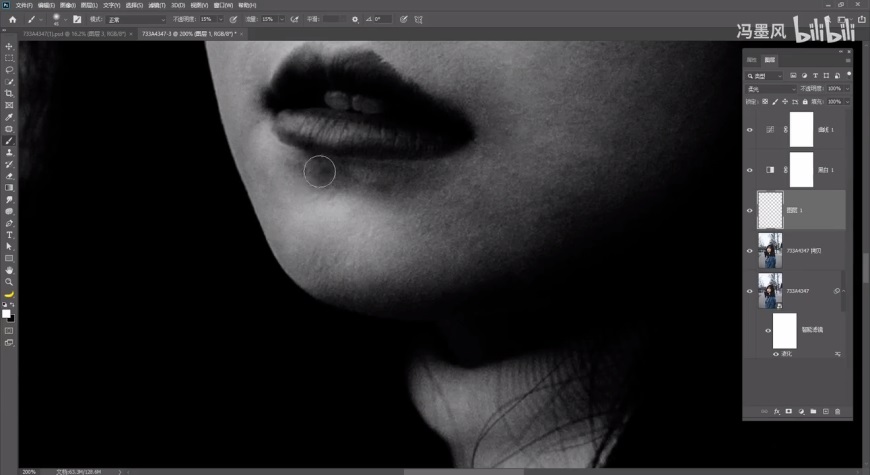Toggle Quick Mask mode
Viewport: 870px width, 475px height.
9,331
